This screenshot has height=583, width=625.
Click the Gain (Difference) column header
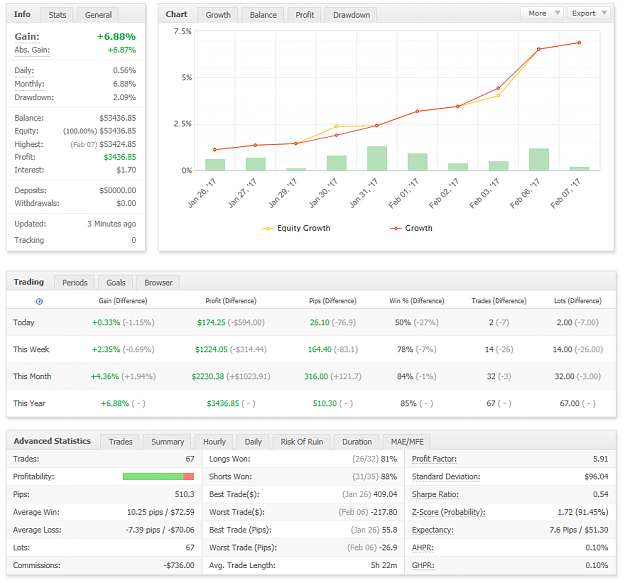click(x=123, y=301)
